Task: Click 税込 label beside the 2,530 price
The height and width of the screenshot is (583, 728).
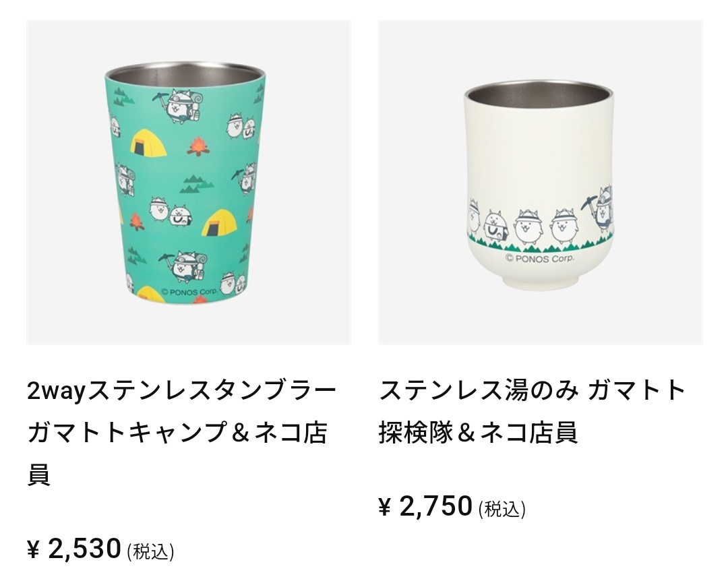Action: coord(150,552)
